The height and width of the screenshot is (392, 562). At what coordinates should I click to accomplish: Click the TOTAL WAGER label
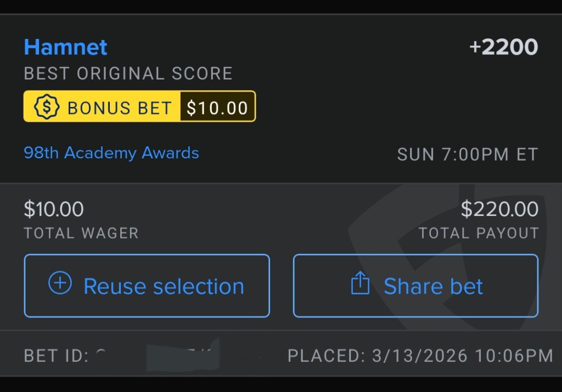coord(81,233)
